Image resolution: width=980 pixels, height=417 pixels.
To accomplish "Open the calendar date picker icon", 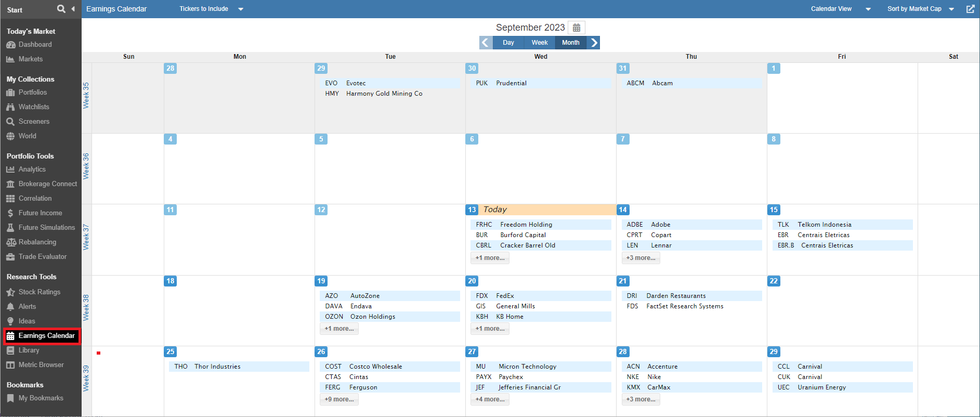I will (577, 28).
